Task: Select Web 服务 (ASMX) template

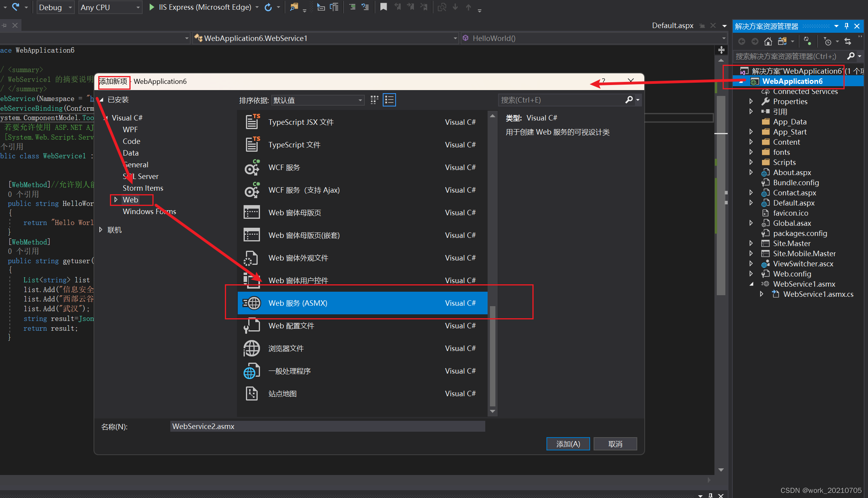Action: [x=362, y=303]
